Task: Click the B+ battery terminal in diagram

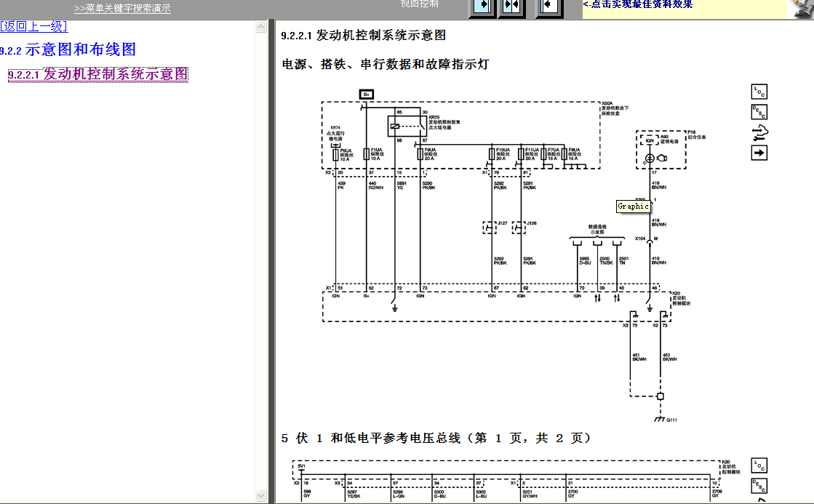Action: (367, 95)
